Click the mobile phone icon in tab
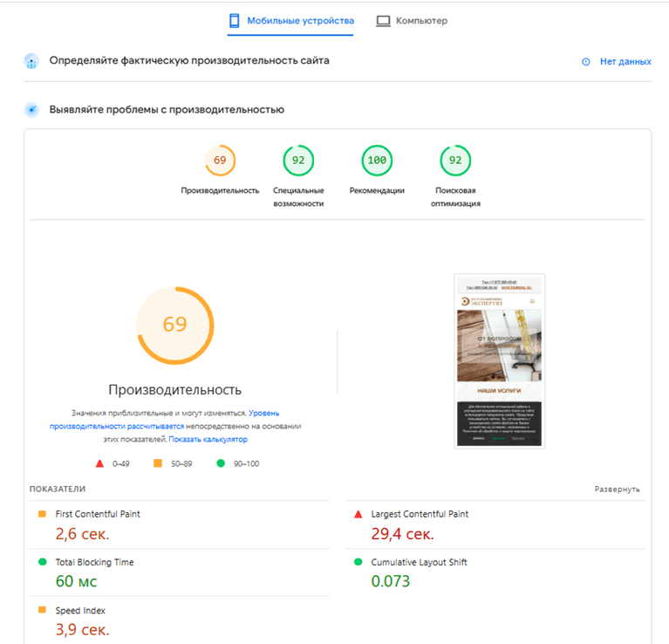The width and height of the screenshot is (669, 644). [x=235, y=21]
